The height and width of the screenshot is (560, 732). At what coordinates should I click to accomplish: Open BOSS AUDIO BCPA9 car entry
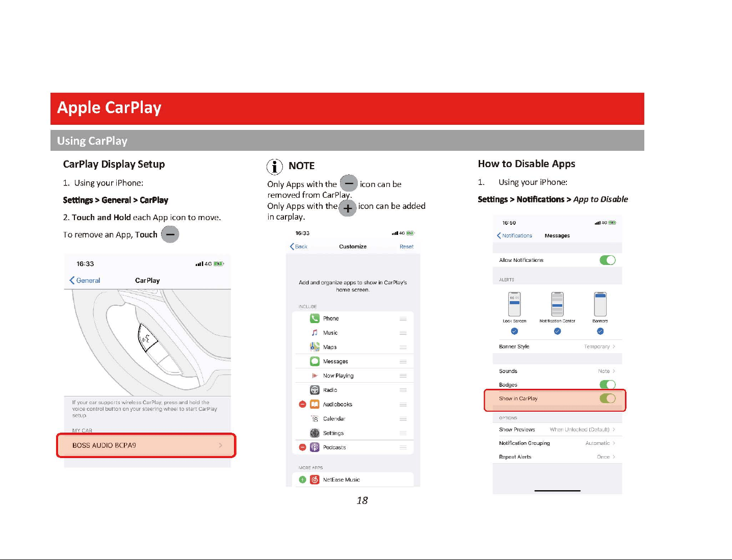click(x=146, y=445)
